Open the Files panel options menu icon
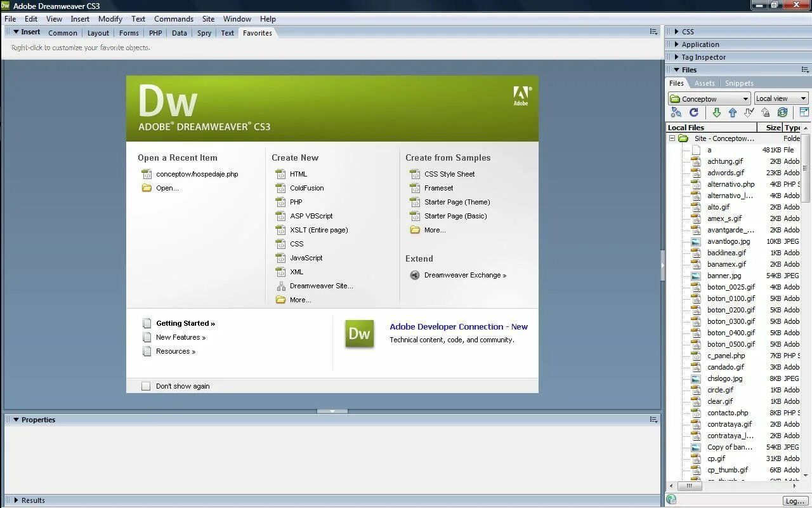 point(805,70)
